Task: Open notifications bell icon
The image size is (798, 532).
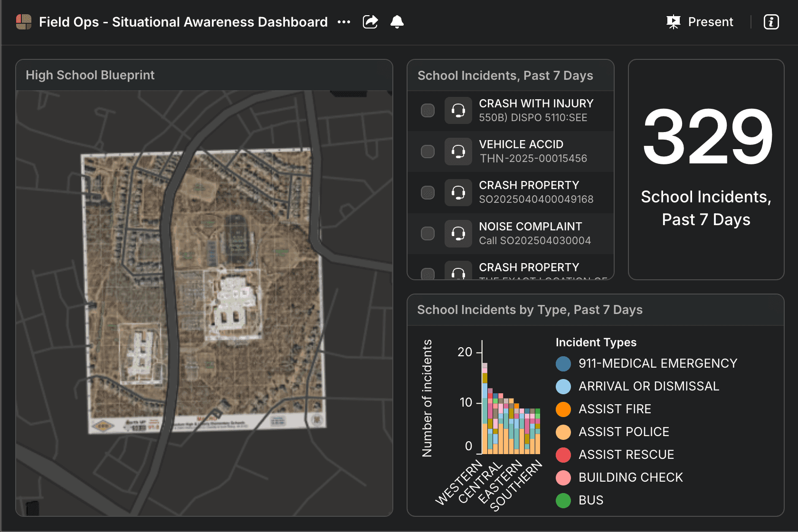Action: coord(397,22)
